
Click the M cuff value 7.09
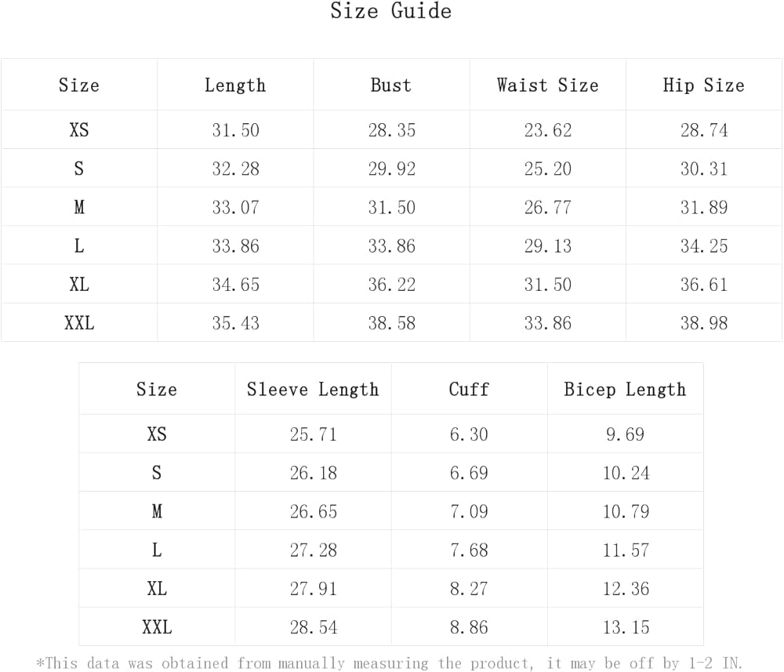coord(469,512)
